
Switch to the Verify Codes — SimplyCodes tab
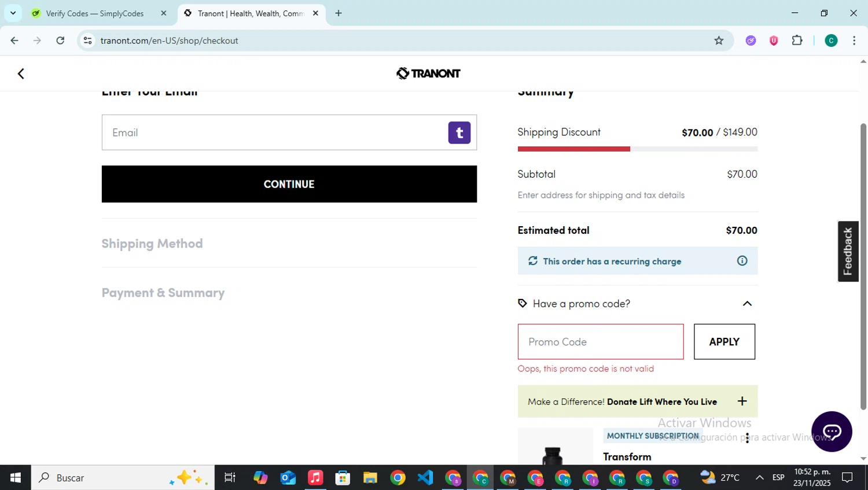(x=99, y=13)
